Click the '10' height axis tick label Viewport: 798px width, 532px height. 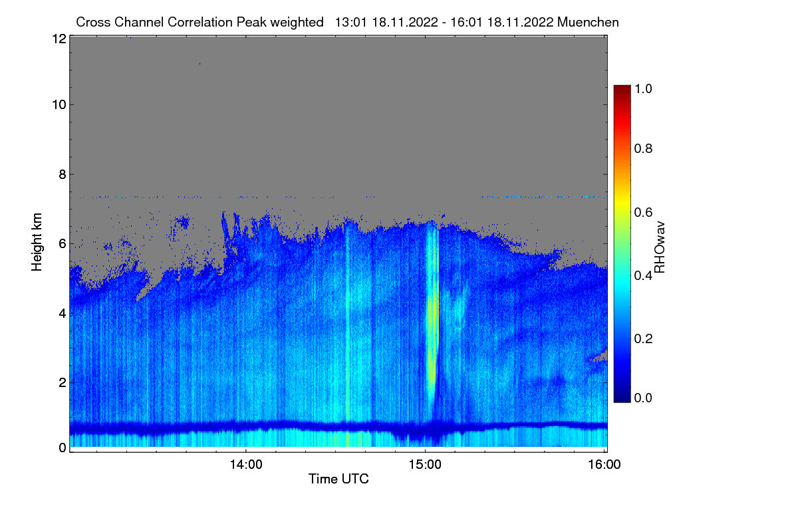(59, 104)
